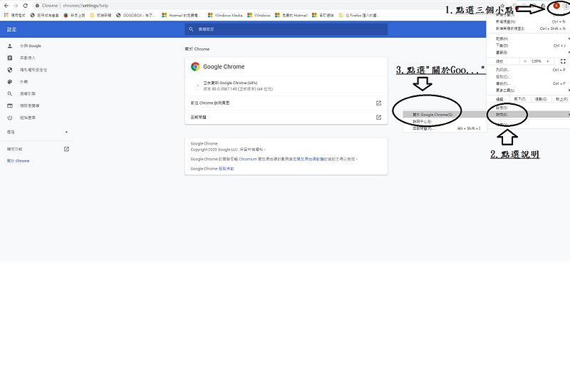Open the Terms of Service link after 'Google Chrome'
The width and height of the screenshot is (570, 392).
[226, 169]
